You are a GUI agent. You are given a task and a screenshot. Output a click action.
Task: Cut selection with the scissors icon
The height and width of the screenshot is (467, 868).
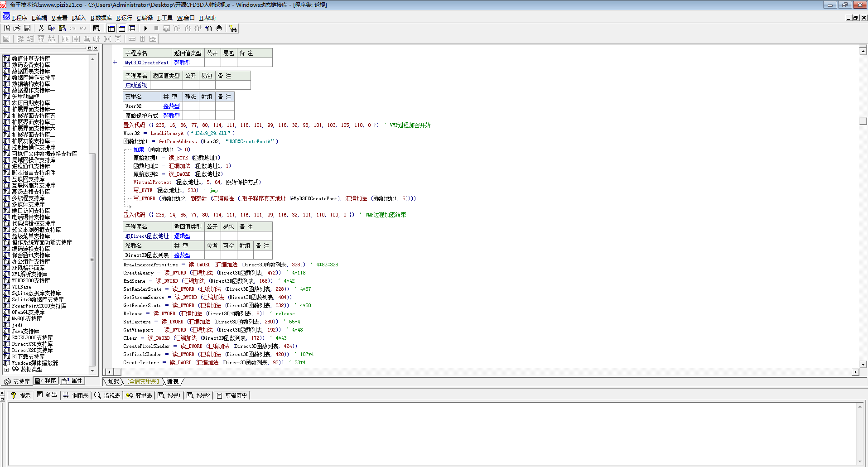[x=41, y=28]
